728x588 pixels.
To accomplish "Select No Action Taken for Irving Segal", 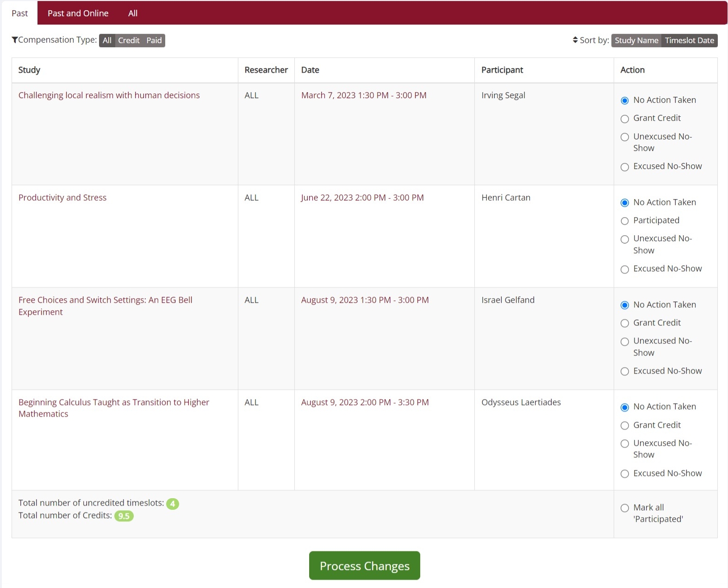I will [x=625, y=100].
